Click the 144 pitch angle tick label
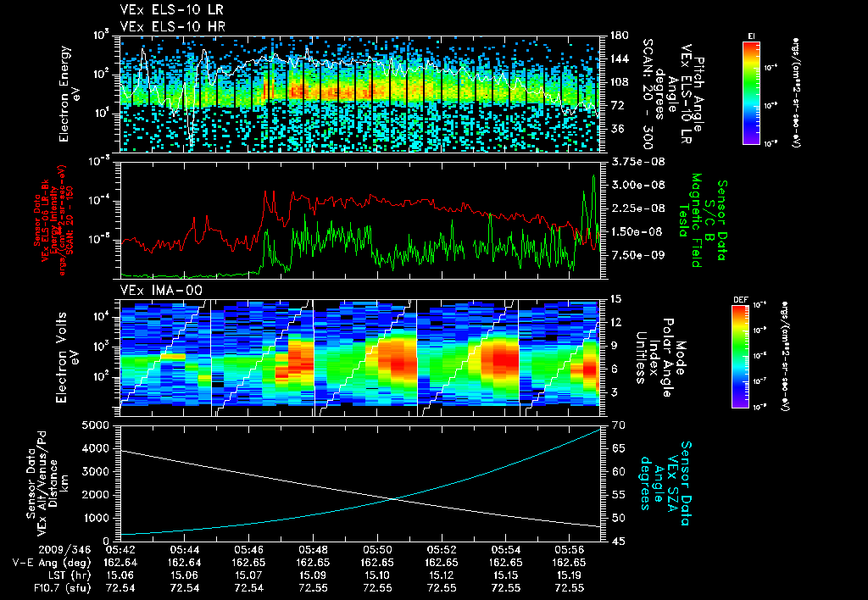Viewport: 868px width, 600px height. [x=620, y=58]
